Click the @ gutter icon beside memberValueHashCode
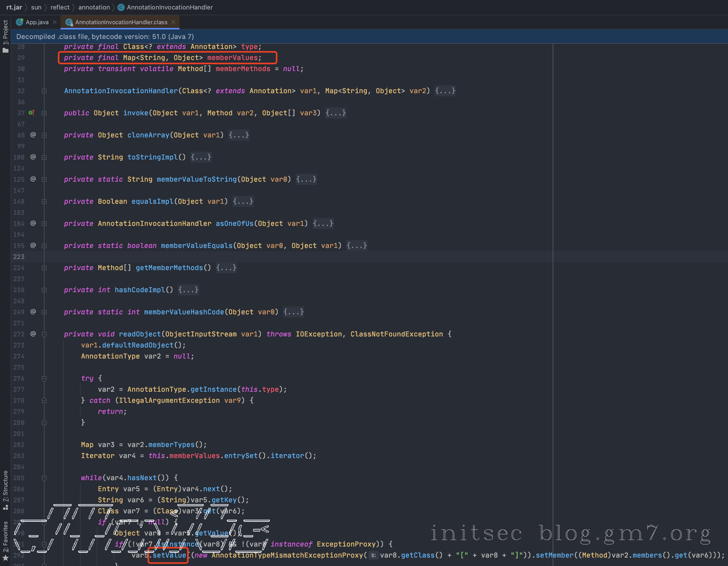The height and width of the screenshot is (566, 728). [33, 312]
